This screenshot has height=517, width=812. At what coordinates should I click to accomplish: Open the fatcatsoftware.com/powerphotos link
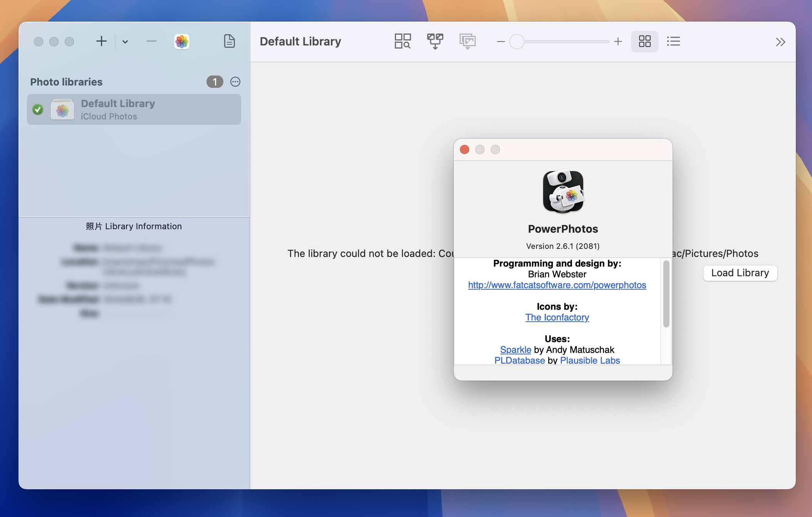click(557, 285)
